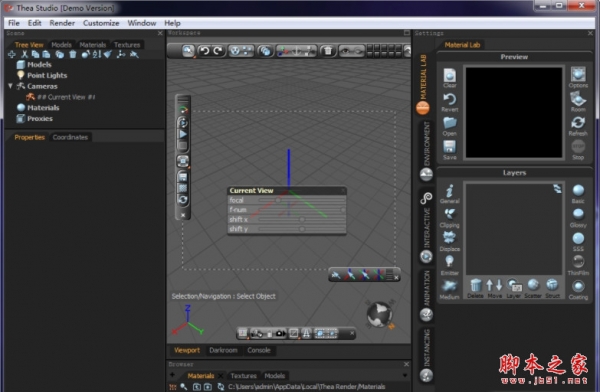Viewport: 600px width, 392px height.
Task: Open the Browser panel dropdown arrow
Action: [405, 376]
